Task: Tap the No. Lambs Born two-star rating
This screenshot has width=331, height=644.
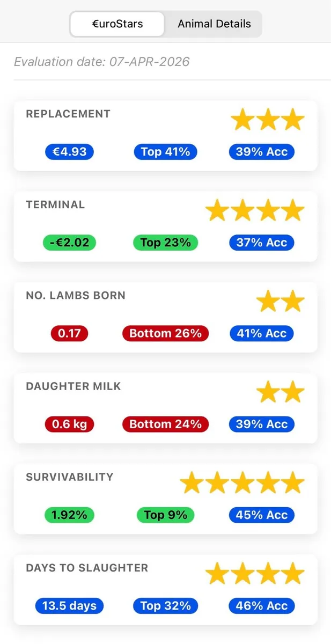Action: point(281,302)
